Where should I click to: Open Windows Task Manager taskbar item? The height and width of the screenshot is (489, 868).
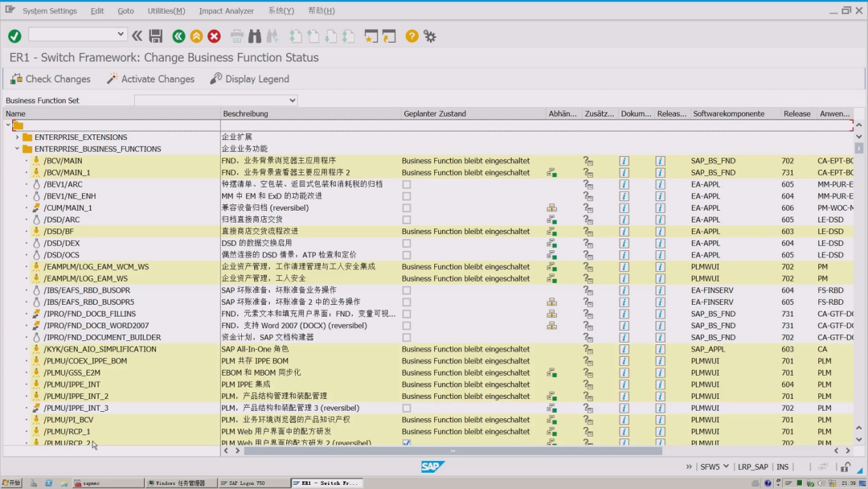point(180,483)
